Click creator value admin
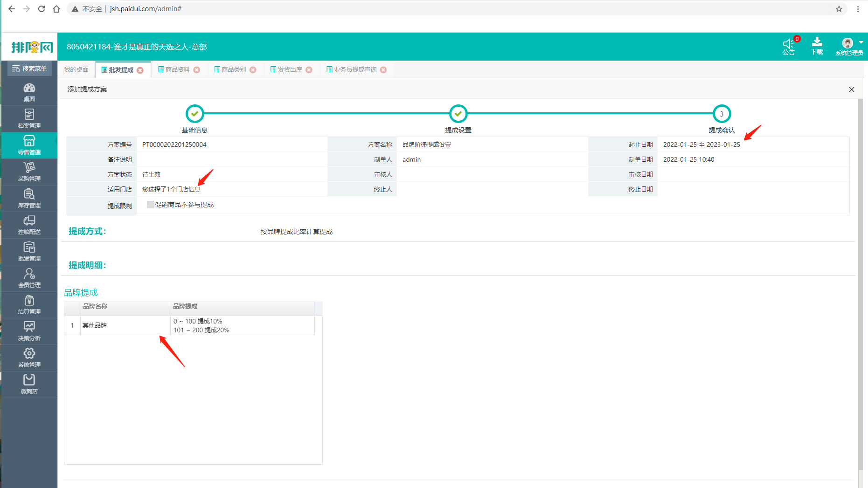 [411, 159]
